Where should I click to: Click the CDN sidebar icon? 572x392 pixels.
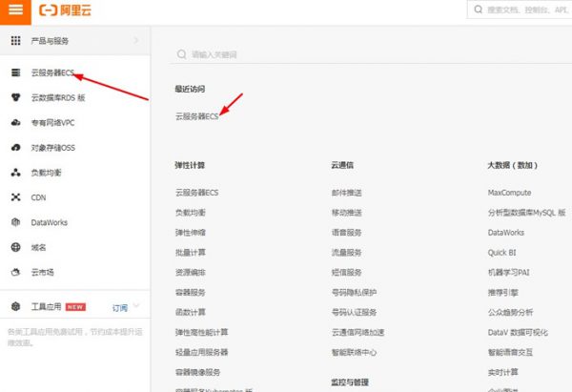tap(15, 197)
